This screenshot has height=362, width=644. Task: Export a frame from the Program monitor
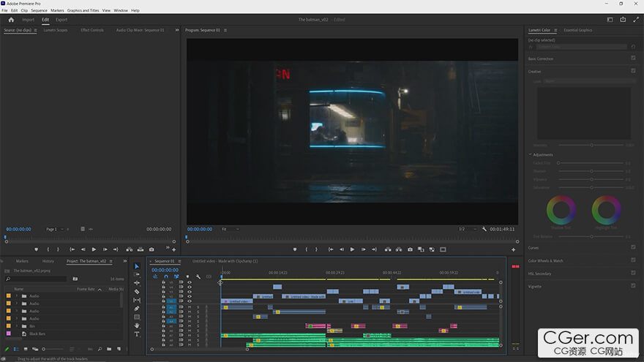pos(410,249)
